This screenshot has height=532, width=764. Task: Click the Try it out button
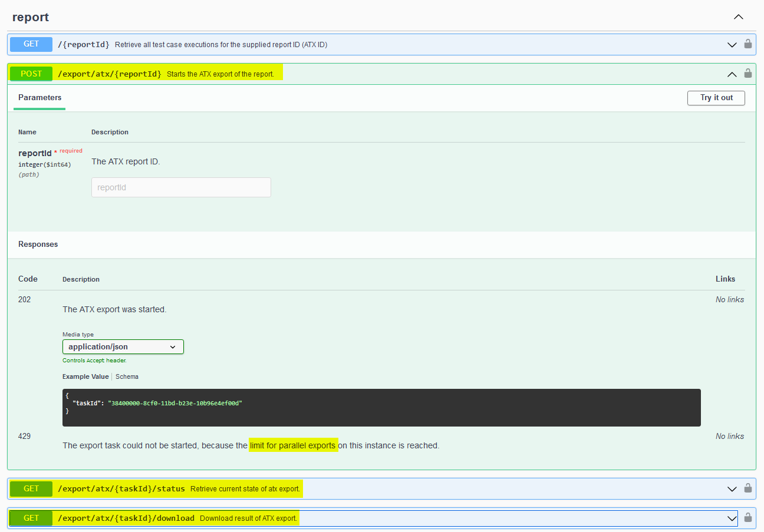(716, 98)
